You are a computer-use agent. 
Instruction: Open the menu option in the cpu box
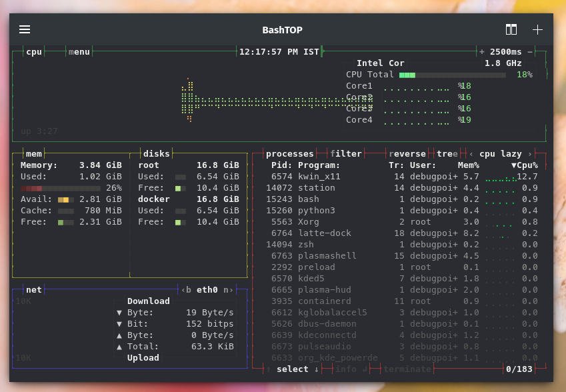pyautogui.click(x=79, y=51)
